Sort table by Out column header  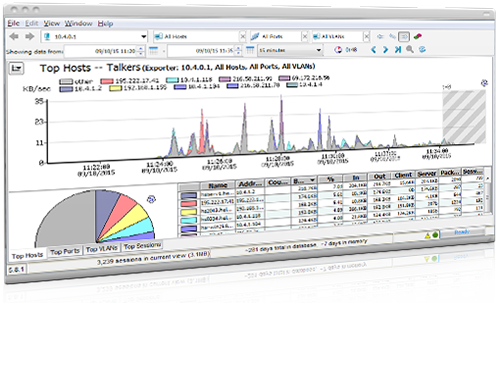380,176
